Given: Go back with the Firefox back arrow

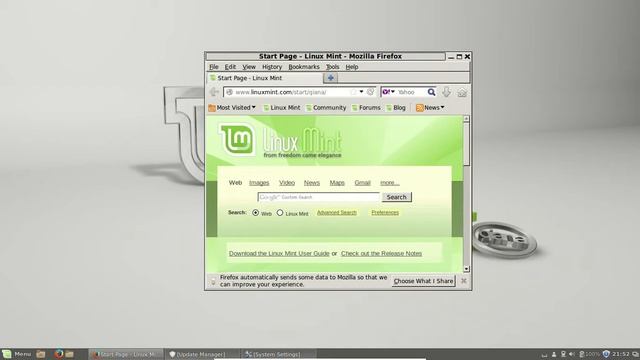Looking at the screenshot, I should tap(214, 92).
